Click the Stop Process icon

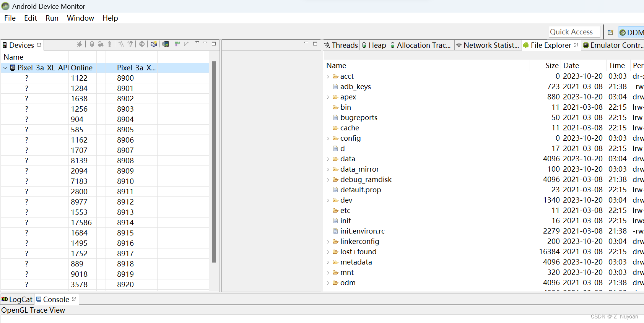[x=142, y=44]
